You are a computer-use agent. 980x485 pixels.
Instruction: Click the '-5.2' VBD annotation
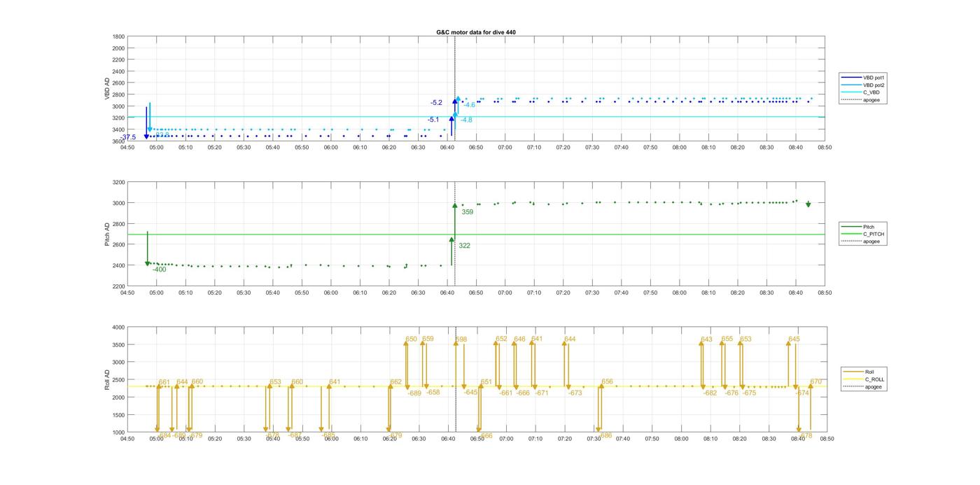[x=436, y=103]
